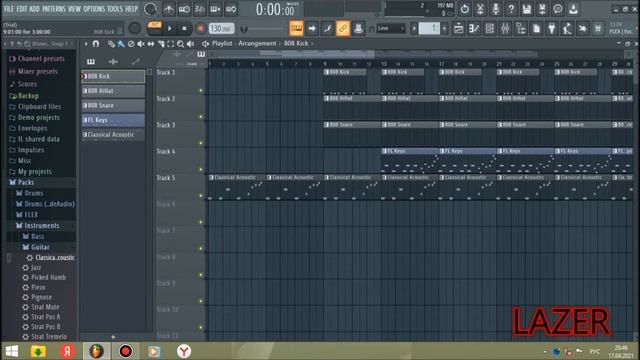The width and height of the screenshot is (640, 360).
Task: Open the undo history view
Action: click(x=464, y=9)
